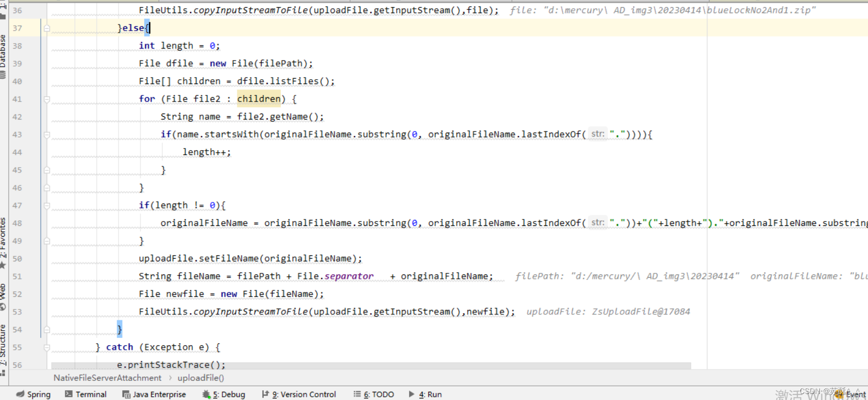868x400 pixels.
Task: Open the 9: Version Control tool window
Action: click(299, 394)
